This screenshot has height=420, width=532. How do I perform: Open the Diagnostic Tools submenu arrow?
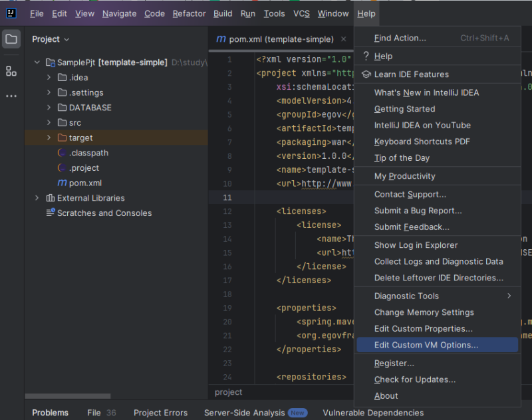tap(509, 296)
